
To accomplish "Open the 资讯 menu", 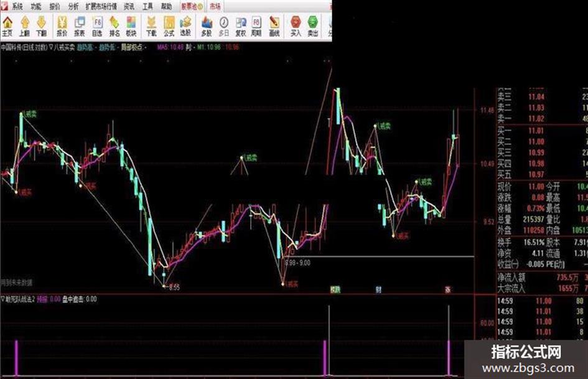I will point(129,6).
